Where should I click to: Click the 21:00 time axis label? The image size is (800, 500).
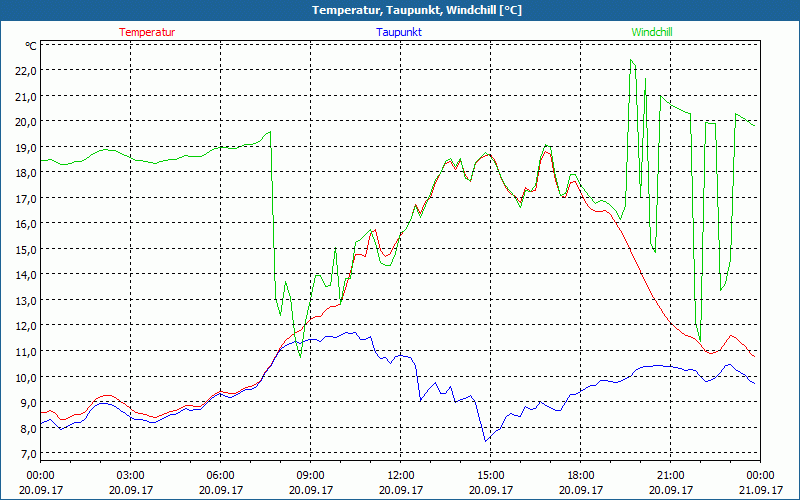(x=670, y=476)
